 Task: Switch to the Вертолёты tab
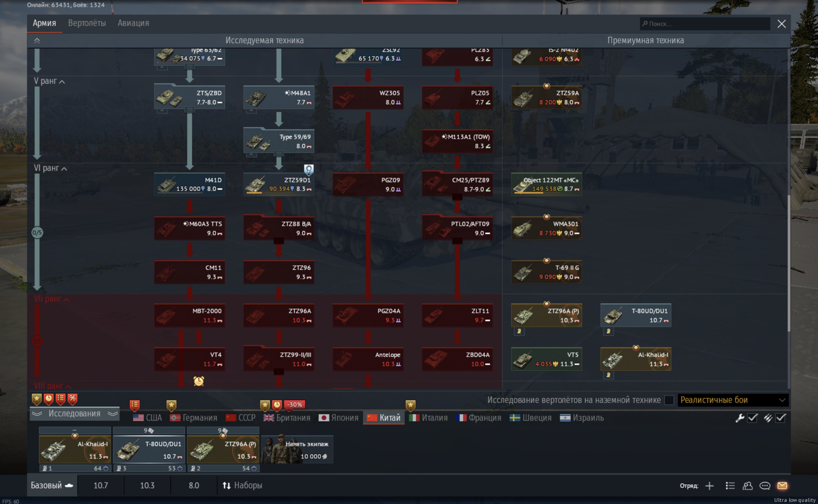pyautogui.click(x=87, y=23)
